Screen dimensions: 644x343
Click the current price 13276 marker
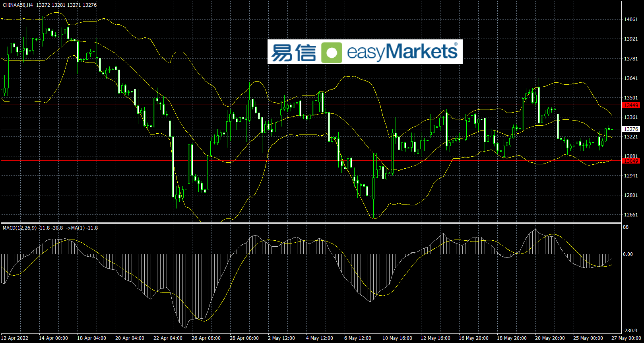[631, 129]
